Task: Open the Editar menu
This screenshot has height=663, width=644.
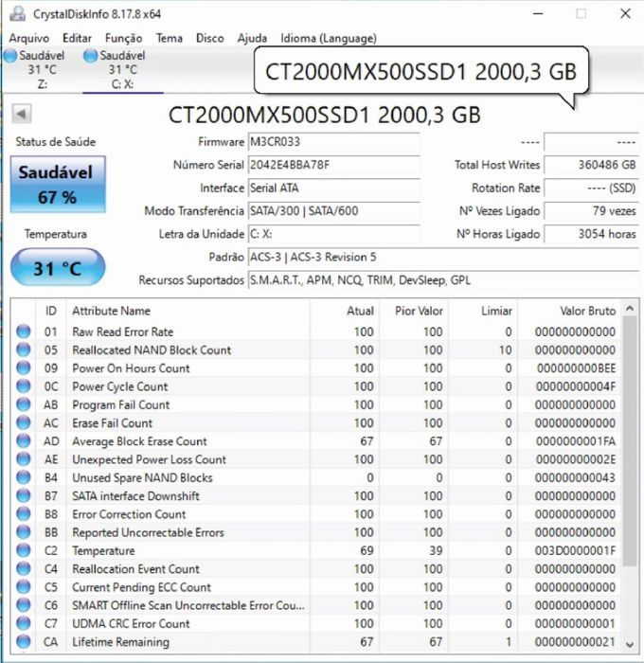Action: (x=77, y=38)
